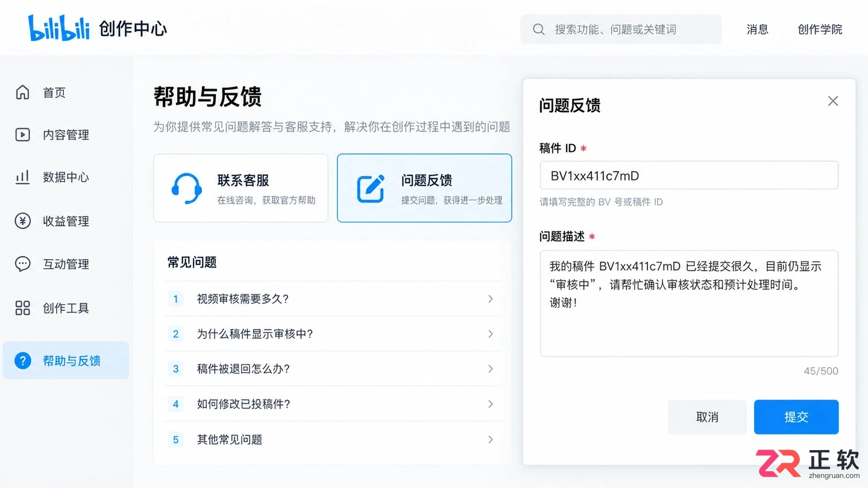This screenshot has width=868, height=488.
Task: Submit feedback with the 提交 button
Action: 796,417
